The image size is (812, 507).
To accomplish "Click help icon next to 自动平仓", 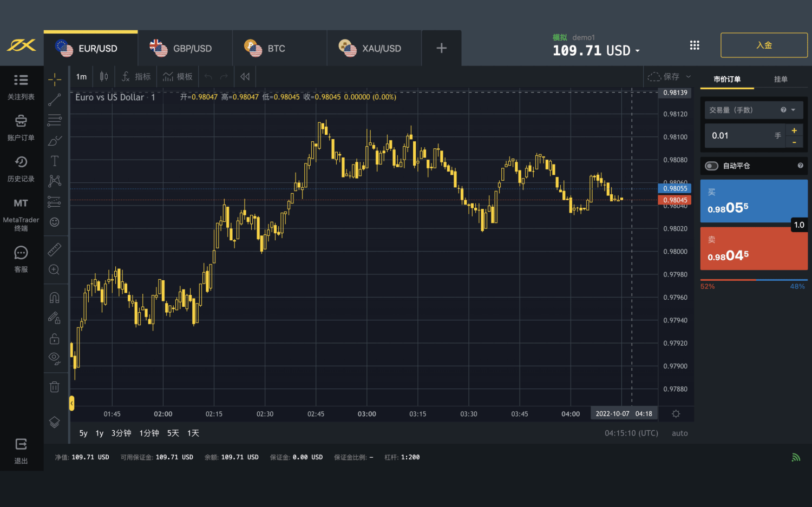I will [800, 166].
